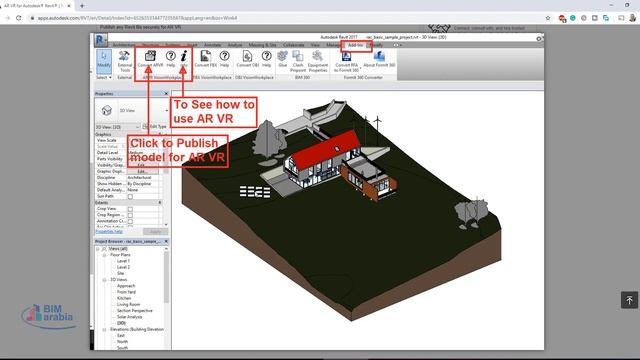Collapse the Floor Plans tree node
The width and height of the screenshot is (640, 360).
(104, 255)
